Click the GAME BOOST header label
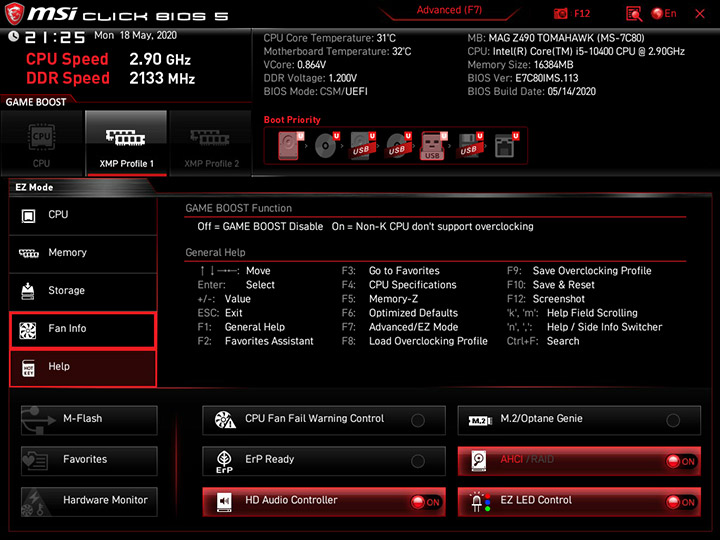720x540 pixels. [x=36, y=102]
